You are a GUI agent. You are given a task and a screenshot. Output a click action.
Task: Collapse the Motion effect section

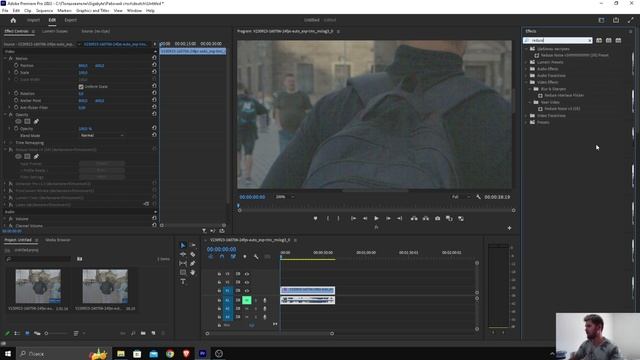(x=6, y=58)
